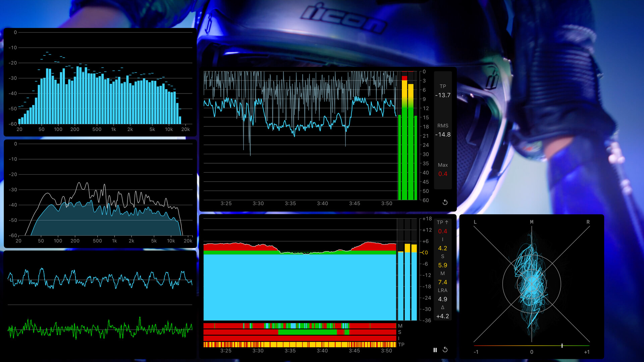This screenshot has height=362, width=644.
Task: Click the TP ↑ label in the loudness readout
Action: 442,222
